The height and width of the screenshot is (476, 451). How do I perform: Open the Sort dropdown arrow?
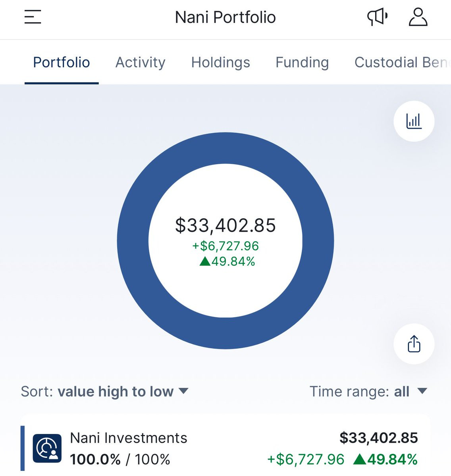point(183,391)
